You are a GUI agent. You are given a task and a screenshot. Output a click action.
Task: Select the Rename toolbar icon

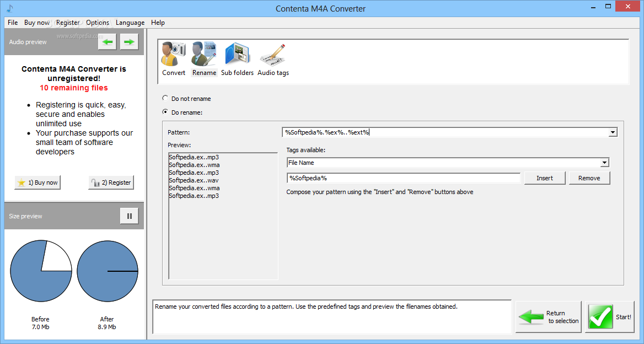(x=204, y=59)
